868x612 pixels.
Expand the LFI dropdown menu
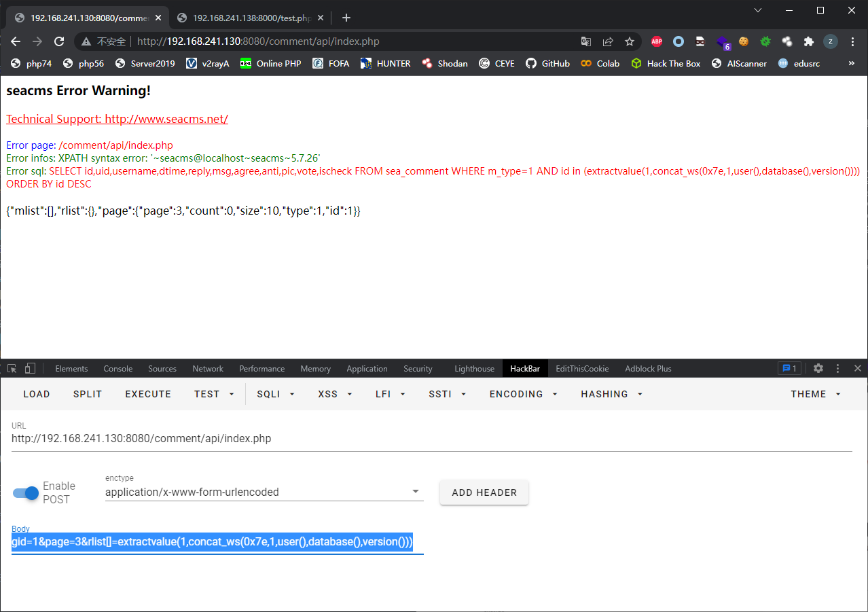[390, 394]
